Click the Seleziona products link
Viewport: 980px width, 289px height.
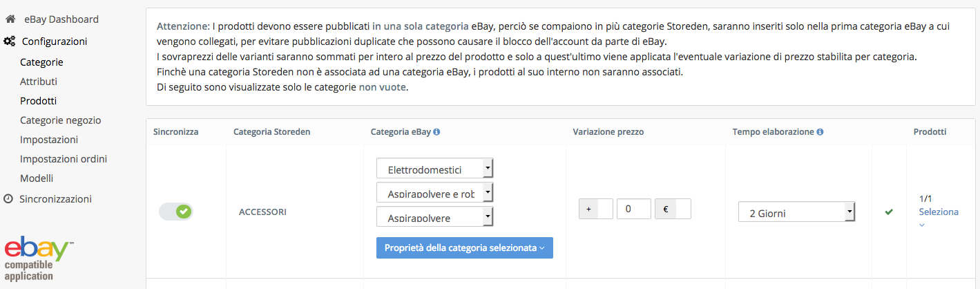point(939,212)
